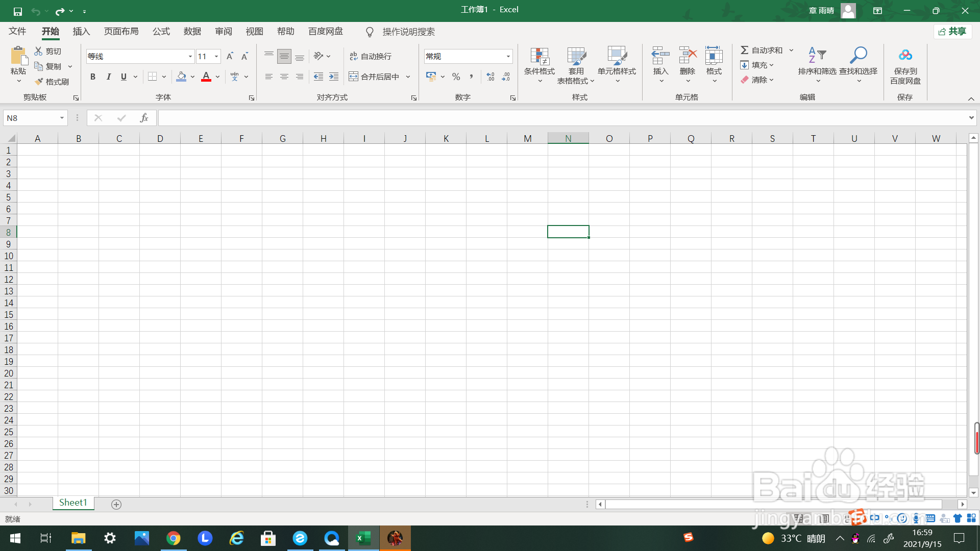Image resolution: width=980 pixels, height=551 pixels.
Task: Click the Insert Function fx icon
Action: (x=144, y=118)
